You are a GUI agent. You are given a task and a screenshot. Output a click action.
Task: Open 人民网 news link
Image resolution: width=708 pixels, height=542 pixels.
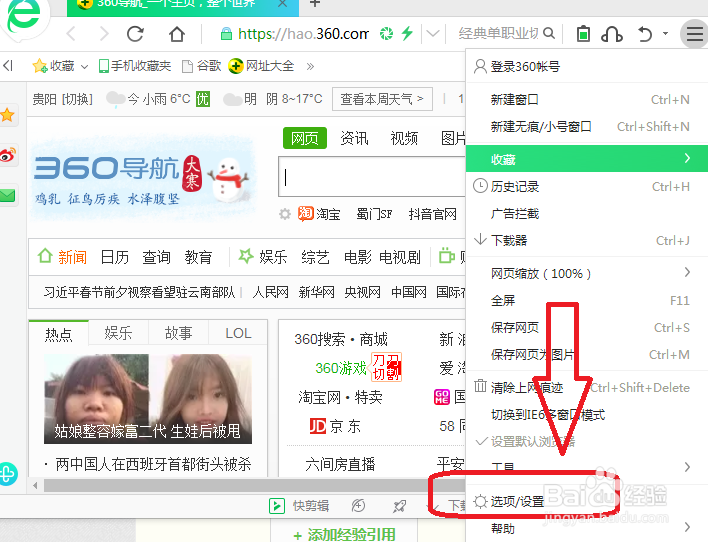270,292
